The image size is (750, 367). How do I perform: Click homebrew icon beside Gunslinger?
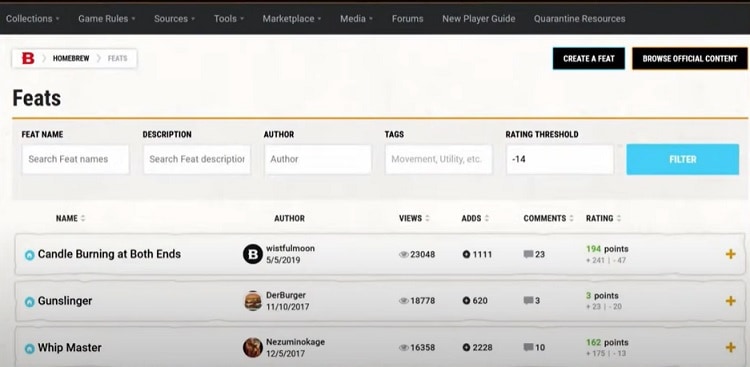pyautogui.click(x=30, y=301)
